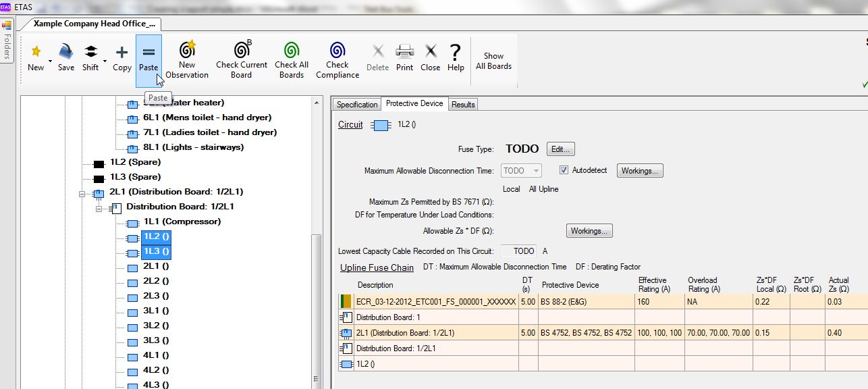
Task: Toggle the Autodetect checkbox
Action: pos(564,171)
